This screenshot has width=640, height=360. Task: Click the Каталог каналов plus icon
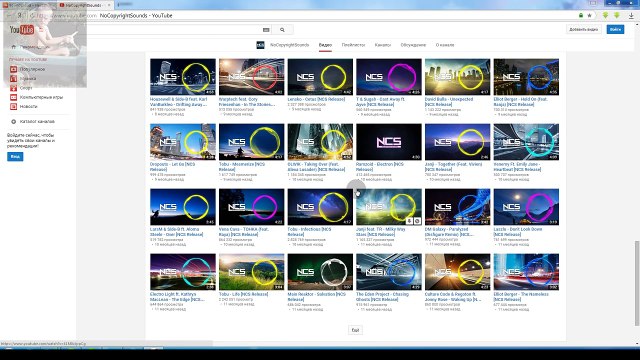pyautogui.click(x=13, y=122)
